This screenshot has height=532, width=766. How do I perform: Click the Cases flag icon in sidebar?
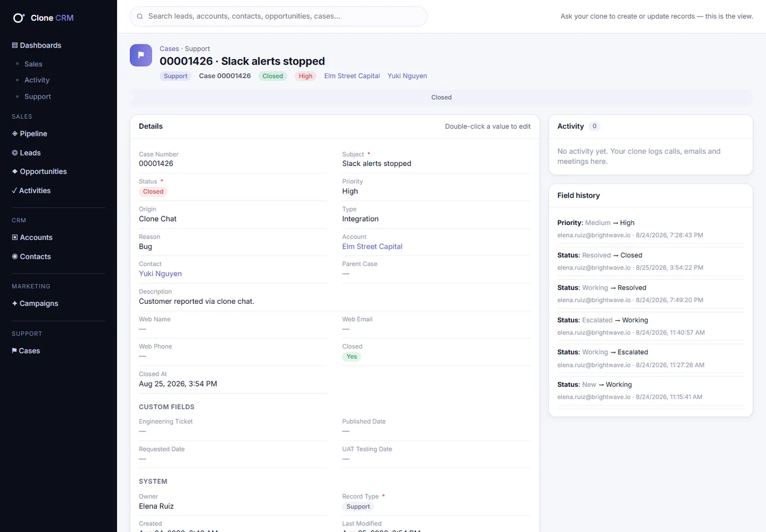pos(14,351)
